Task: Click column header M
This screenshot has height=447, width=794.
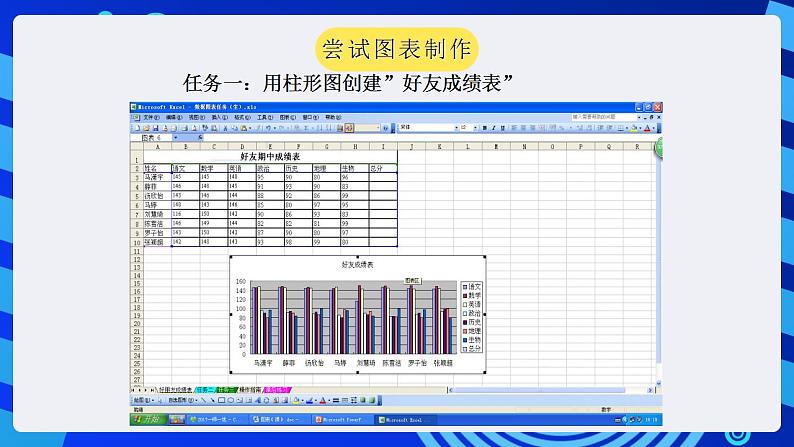Action: pyautogui.click(x=496, y=147)
